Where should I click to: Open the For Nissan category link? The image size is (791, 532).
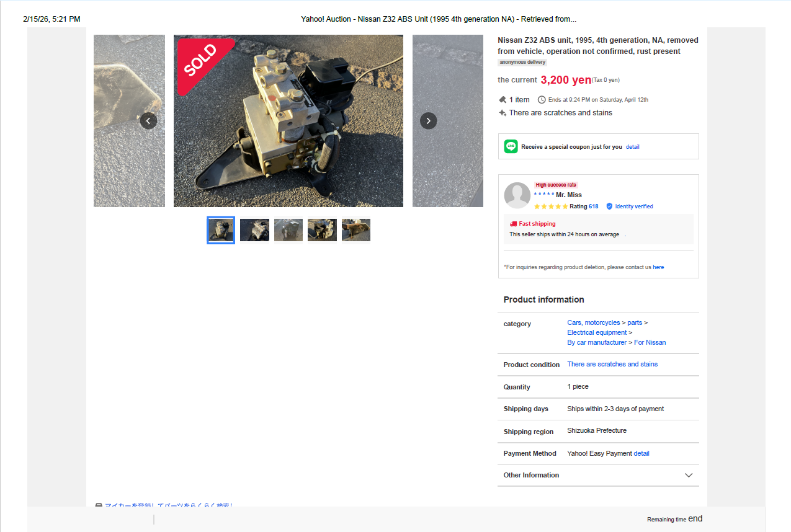click(x=650, y=343)
